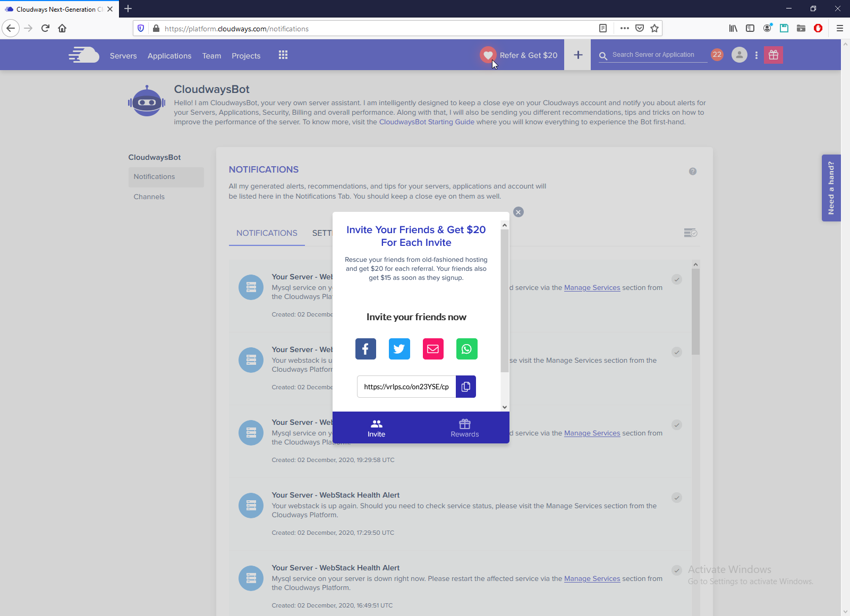The width and height of the screenshot is (850, 616).
Task: Open the Projects menu
Action: tap(246, 56)
